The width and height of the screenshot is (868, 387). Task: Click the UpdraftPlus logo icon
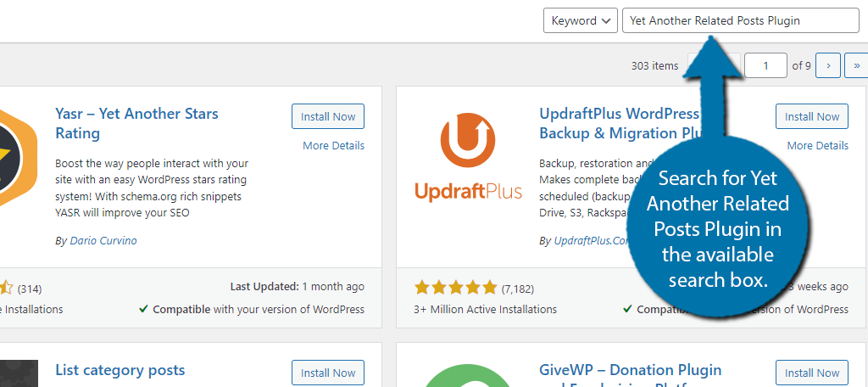click(468, 157)
